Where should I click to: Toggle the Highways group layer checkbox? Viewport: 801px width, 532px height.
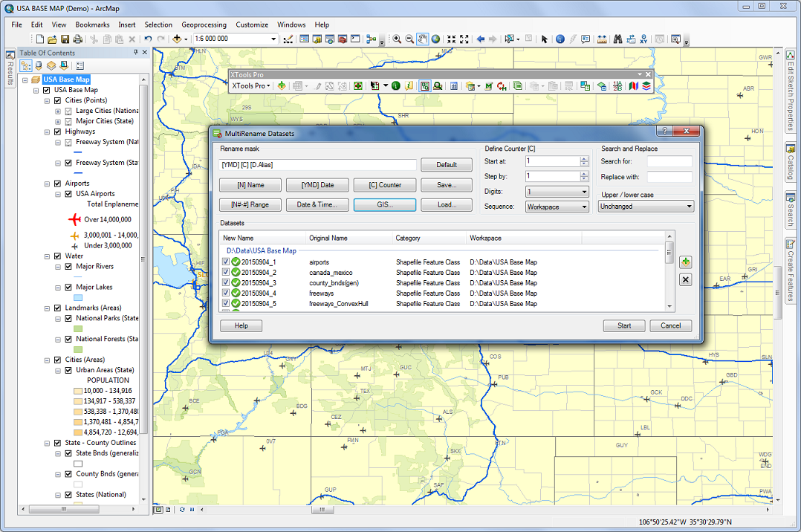click(58, 132)
